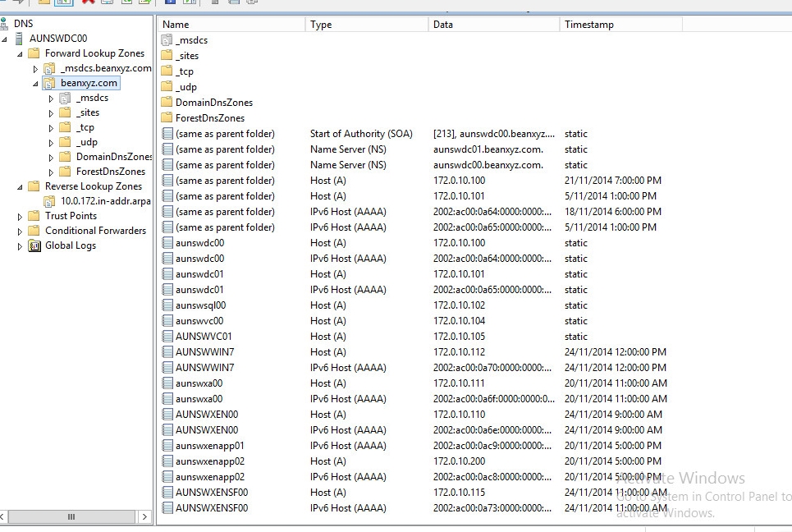This screenshot has height=532, width=792.
Task: Click the 2002:ac00:0a6f data cell for aunswxa00
Action: [x=493, y=399]
